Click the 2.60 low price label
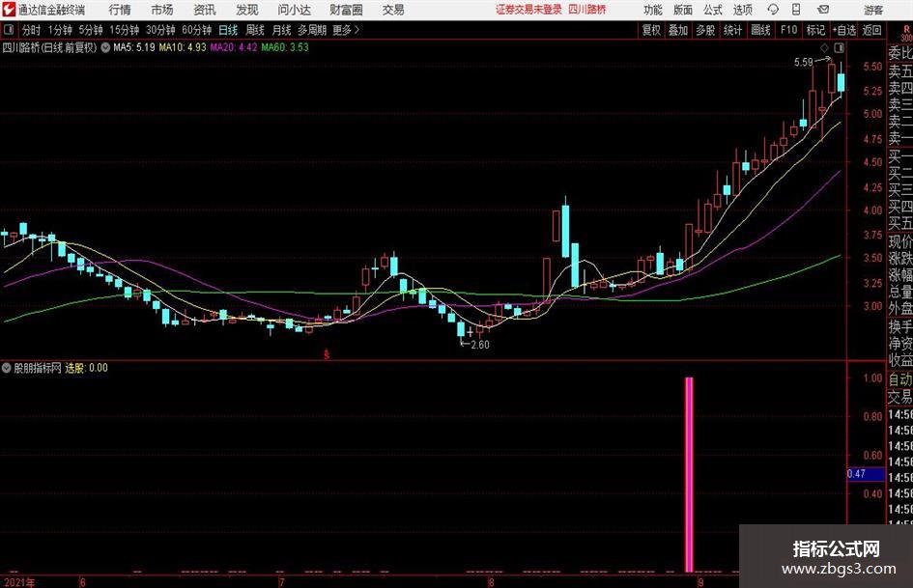913x588 pixels. [x=480, y=345]
